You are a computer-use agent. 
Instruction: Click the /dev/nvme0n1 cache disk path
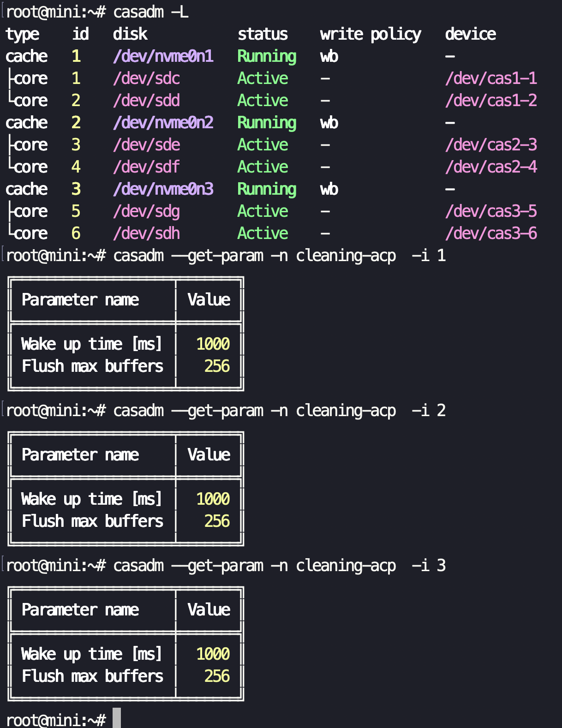click(x=163, y=56)
